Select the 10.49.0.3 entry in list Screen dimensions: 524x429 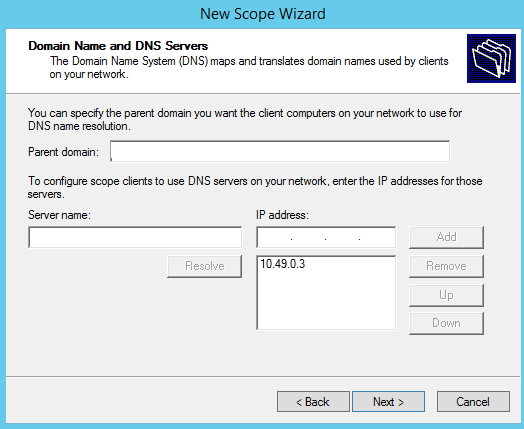click(283, 264)
